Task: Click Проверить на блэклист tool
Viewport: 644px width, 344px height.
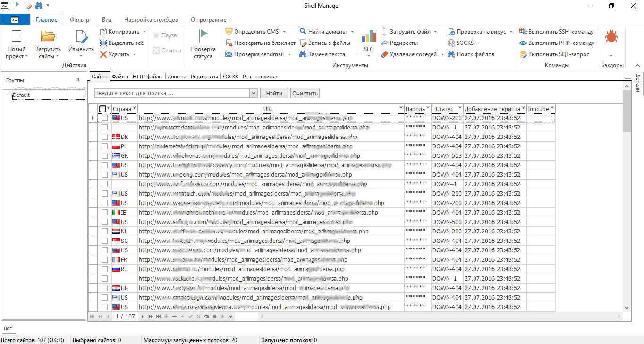Action: click(260, 43)
